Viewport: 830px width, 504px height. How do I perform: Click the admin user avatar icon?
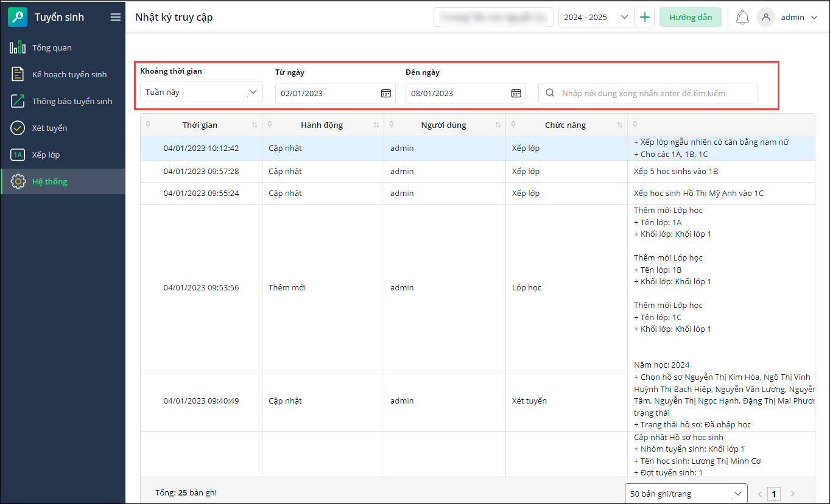(x=765, y=17)
